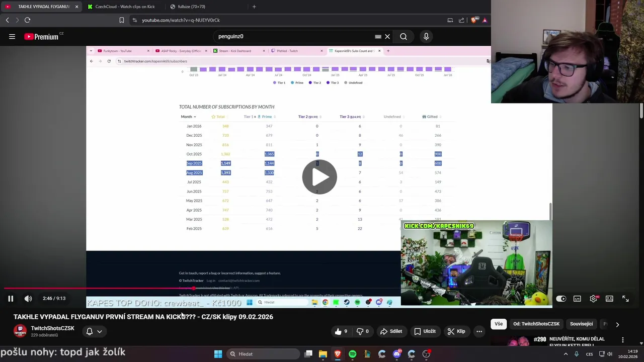Select Od: TwitchShotsCZSK filter chip

pyautogui.click(x=536, y=324)
